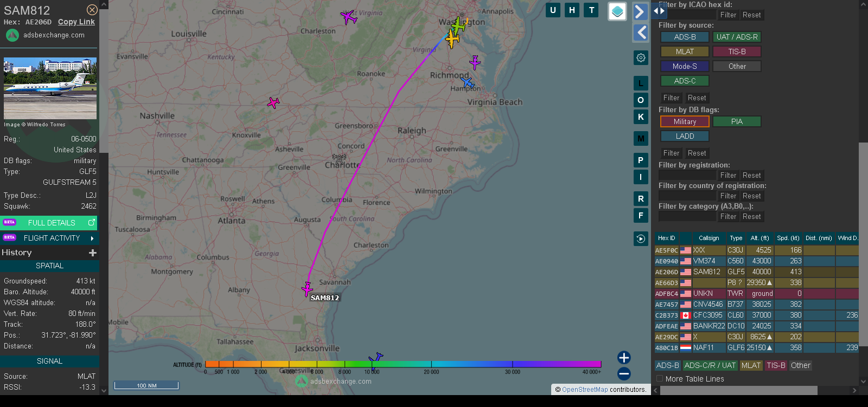Toggle MLAT source filter
The image size is (868, 407).
point(685,51)
